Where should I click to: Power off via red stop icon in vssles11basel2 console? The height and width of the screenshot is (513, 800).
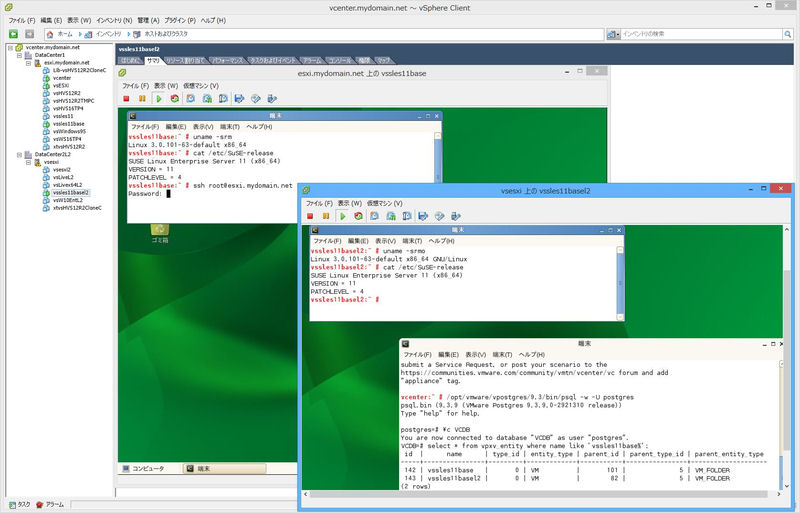tap(310, 216)
